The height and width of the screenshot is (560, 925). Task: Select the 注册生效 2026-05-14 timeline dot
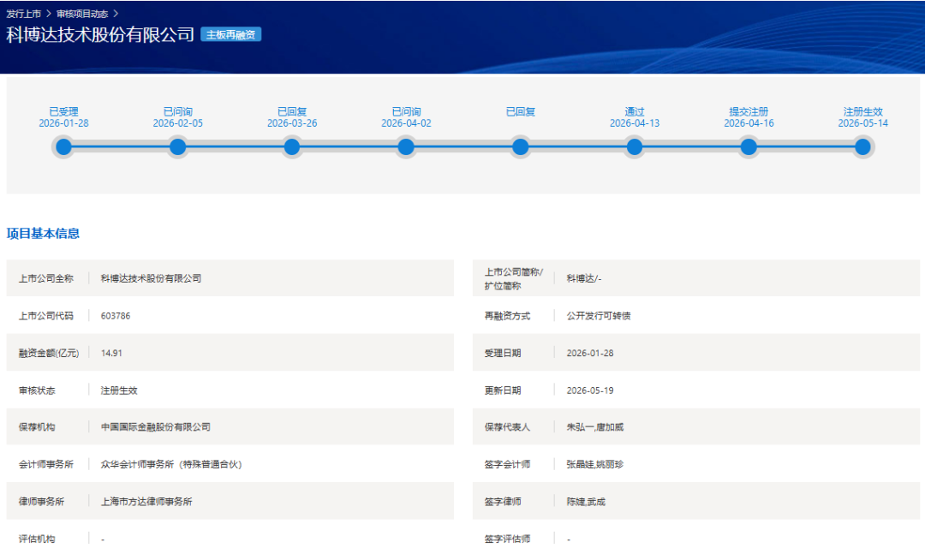click(x=863, y=146)
